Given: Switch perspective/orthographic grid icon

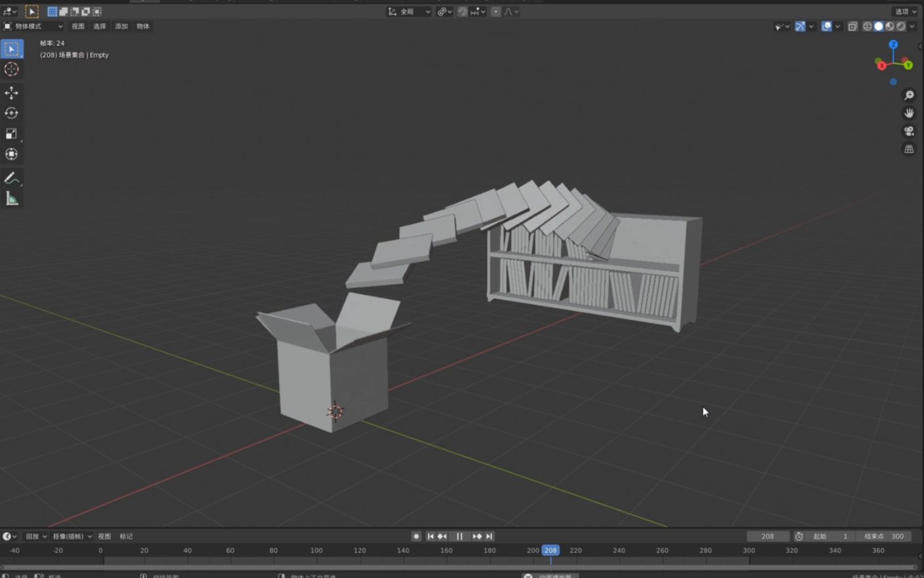Looking at the screenshot, I should click(x=909, y=149).
